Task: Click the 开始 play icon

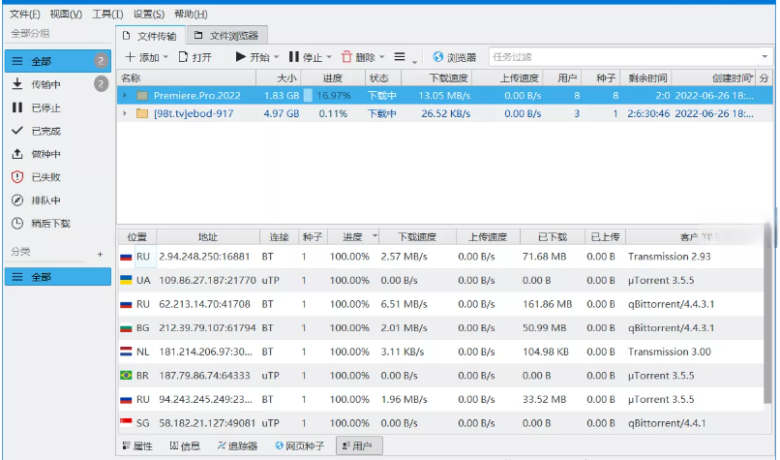Action: pyautogui.click(x=240, y=57)
